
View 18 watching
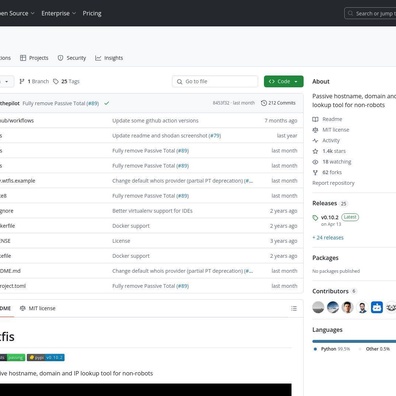pos(337,162)
